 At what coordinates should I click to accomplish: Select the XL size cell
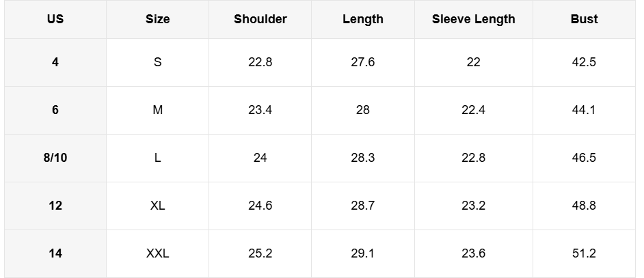157,206
